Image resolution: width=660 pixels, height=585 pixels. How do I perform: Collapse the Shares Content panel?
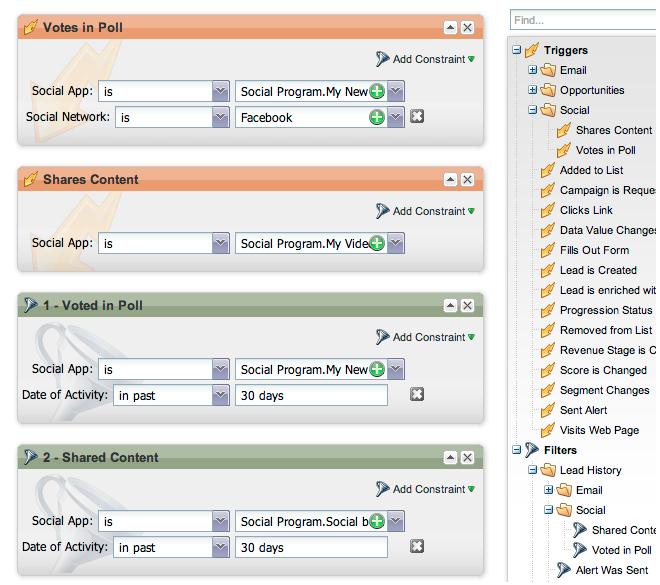(x=451, y=180)
